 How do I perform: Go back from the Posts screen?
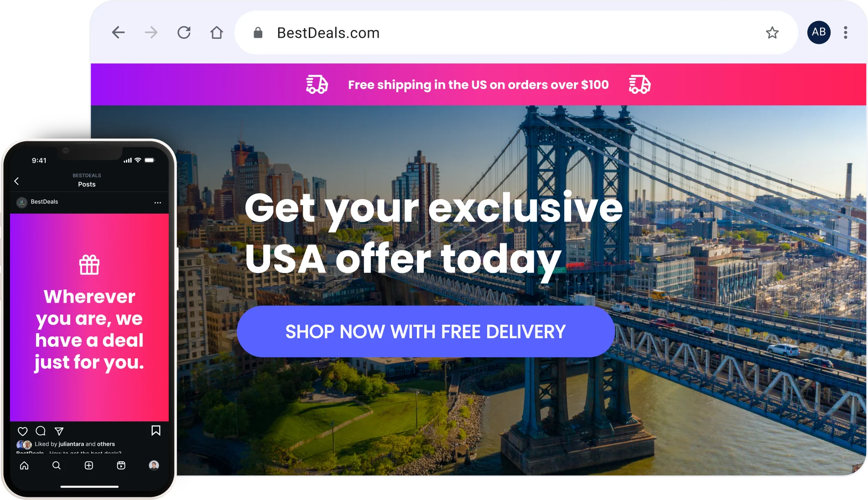16,181
